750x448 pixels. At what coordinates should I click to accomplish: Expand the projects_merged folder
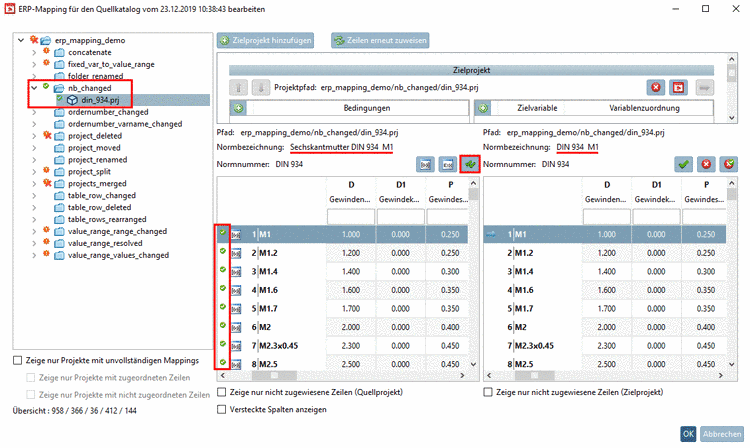[34, 184]
